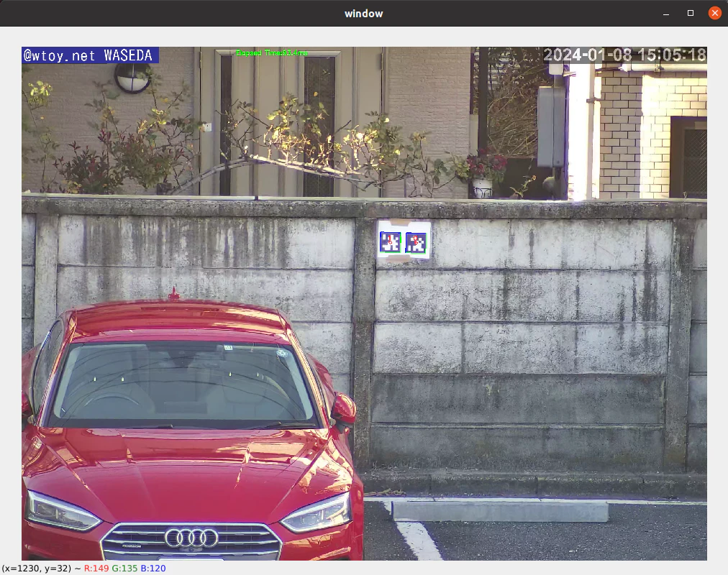Click the green 'Elapsed Time:93.4ms' text

tap(272, 53)
